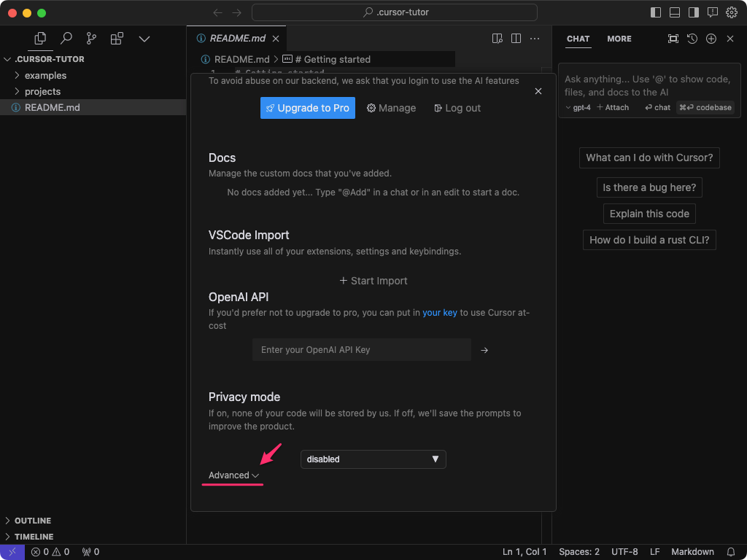
Task: Open the Source Control view icon
Action: pos(91,39)
